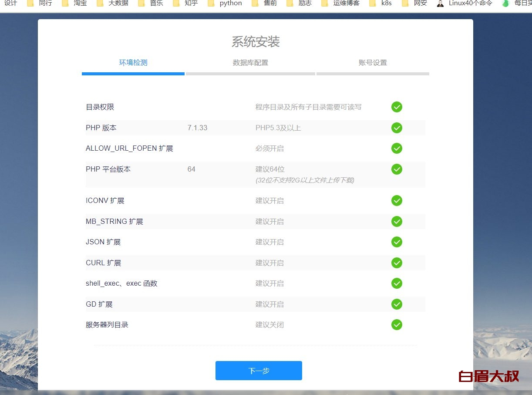Open the 运维博客 bookmark folder
This screenshot has width=532, height=395.
coord(341,3)
